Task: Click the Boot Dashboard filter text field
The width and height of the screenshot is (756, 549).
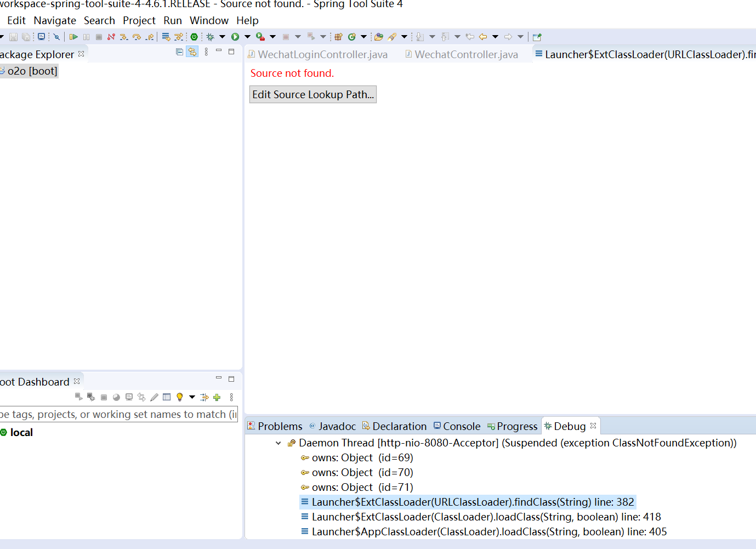Action: pyautogui.click(x=118, y=414)
